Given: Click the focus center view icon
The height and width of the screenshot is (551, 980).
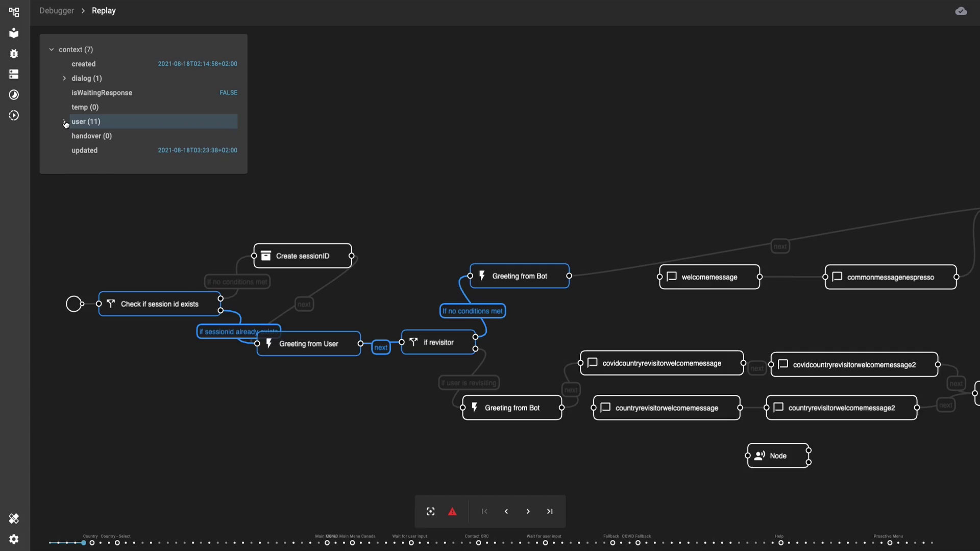Looking at the screenshot, I should tap(430, 511).
